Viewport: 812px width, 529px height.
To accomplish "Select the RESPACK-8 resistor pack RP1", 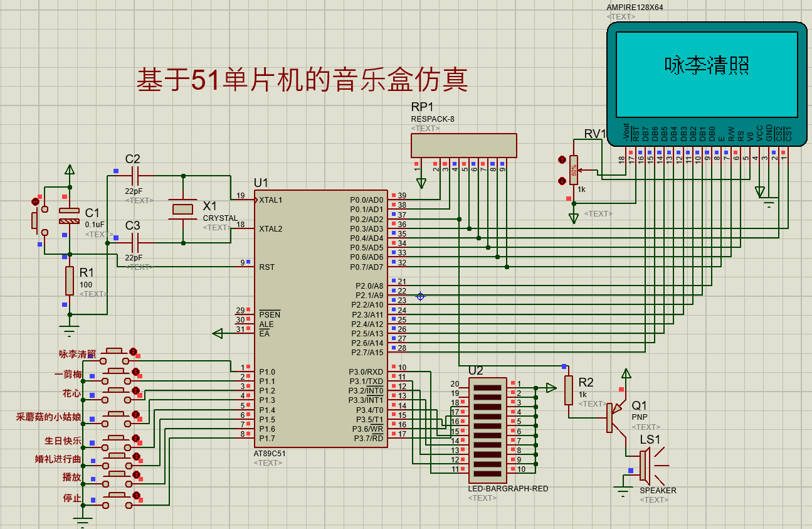I will tap(464, 146).
